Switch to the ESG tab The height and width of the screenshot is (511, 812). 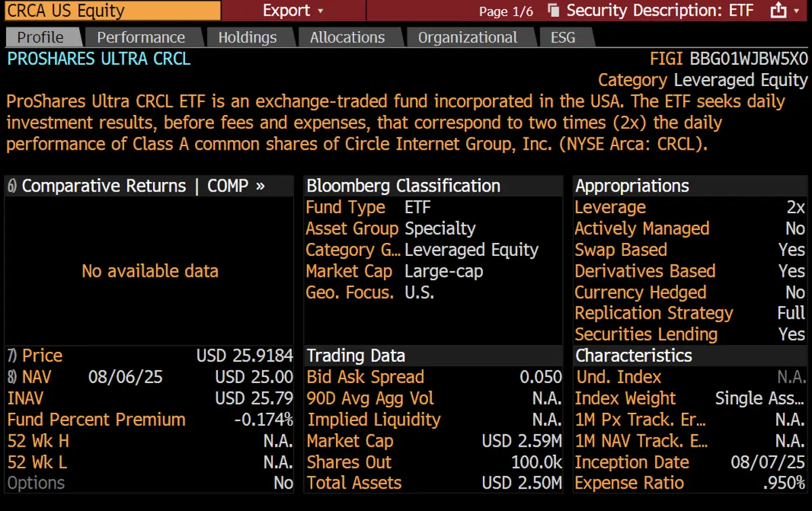[563, 37]
